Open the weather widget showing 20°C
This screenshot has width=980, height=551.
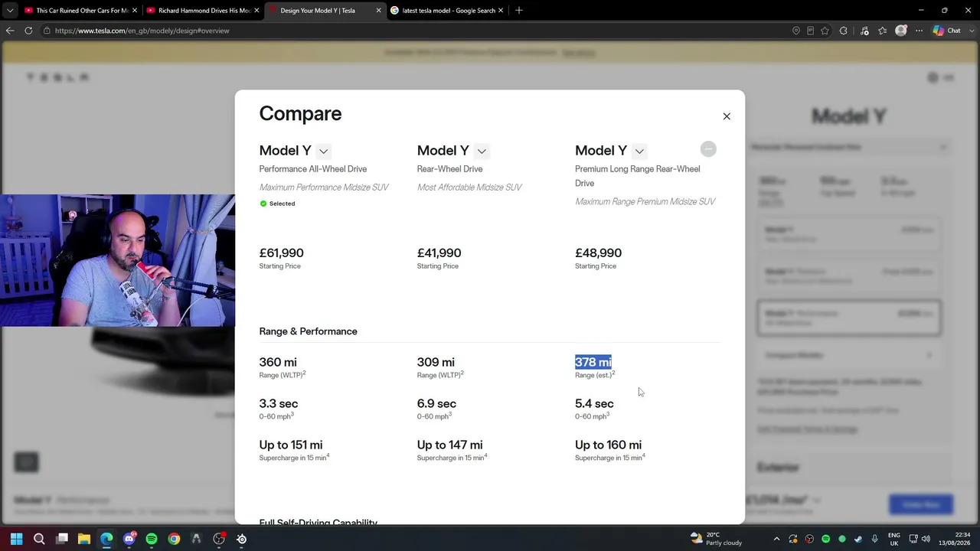pos(716,539)
